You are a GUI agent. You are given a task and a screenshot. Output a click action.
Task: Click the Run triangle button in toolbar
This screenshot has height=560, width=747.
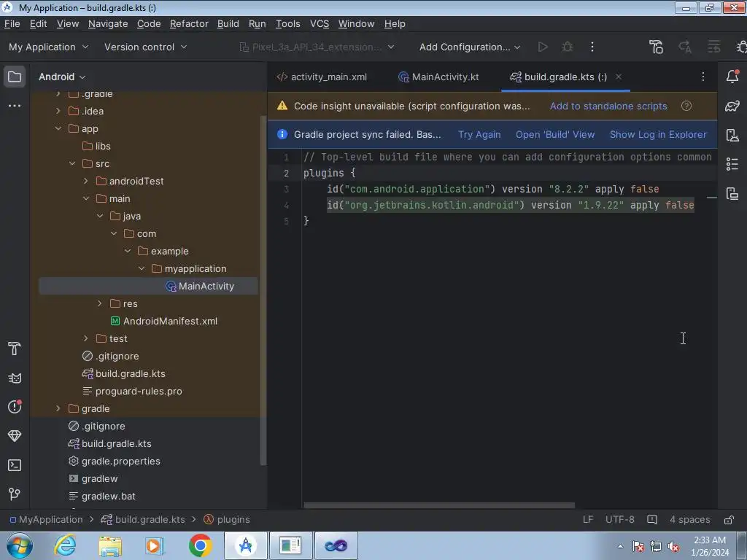coord(542,47)
